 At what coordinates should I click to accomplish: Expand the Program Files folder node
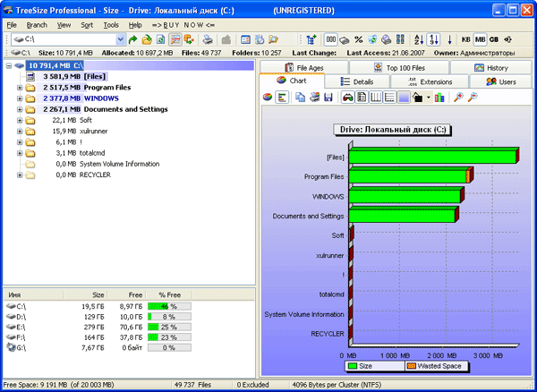pyautogui.click(x=19, y=88)
